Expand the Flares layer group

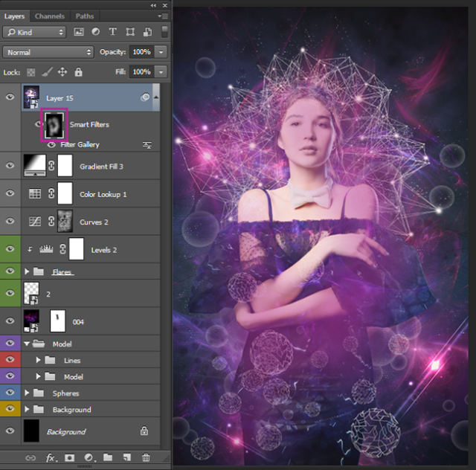[28, 272]
